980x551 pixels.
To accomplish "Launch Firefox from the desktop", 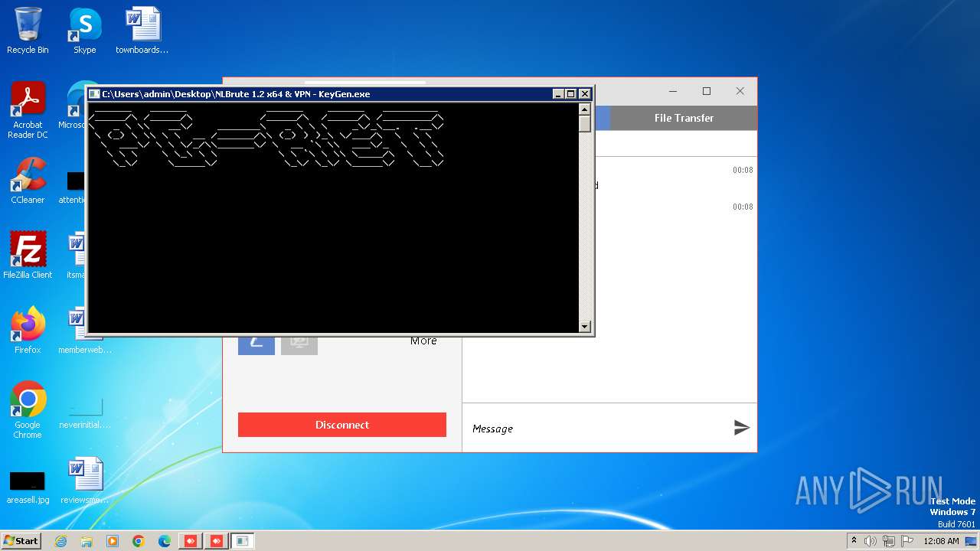I will [28, 330].
